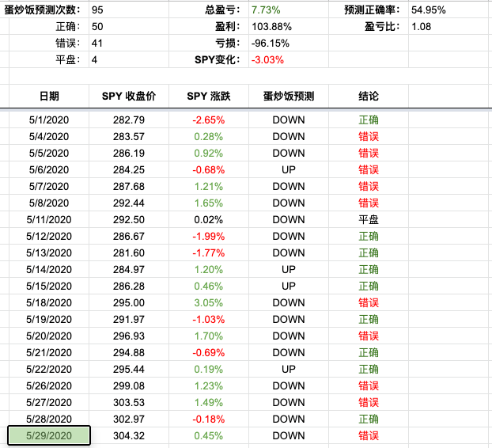Click the DOWN prediction for 5/21/2020
The image size is (492, 448).
click(x=289, y=353)
